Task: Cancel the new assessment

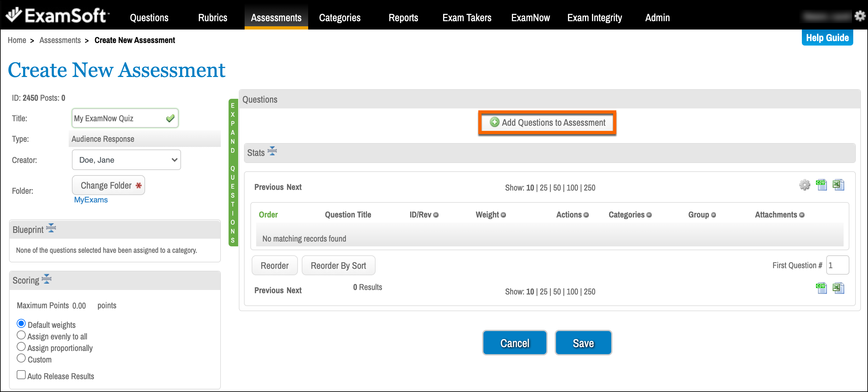Action: tap(515, 343)
